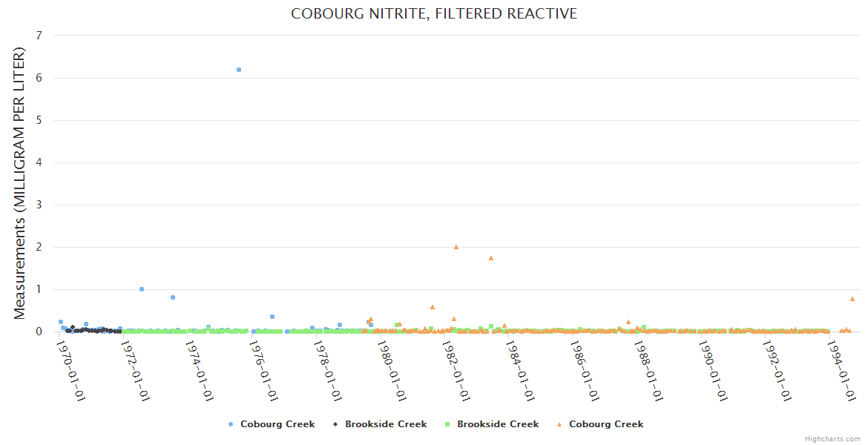Toggle the blue Cobourg Creek series label
Viewport: 868px width, 445px height.
[277, 424]
